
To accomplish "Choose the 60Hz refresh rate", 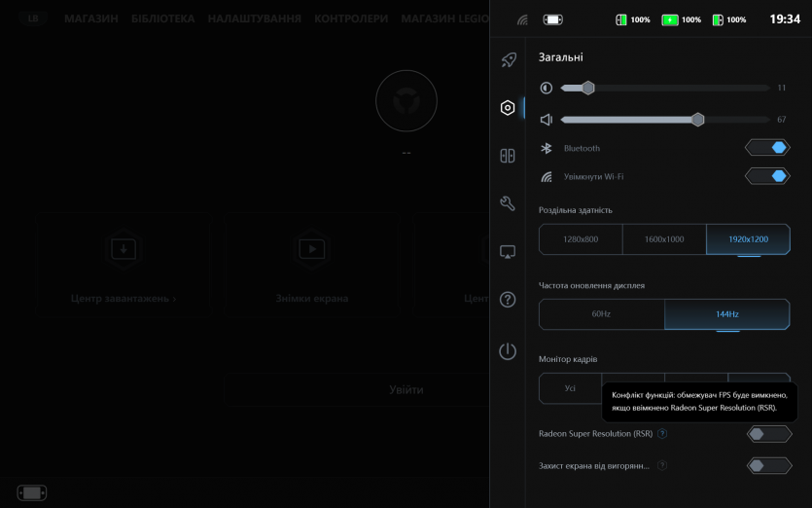I will click(x=601, y=314).
